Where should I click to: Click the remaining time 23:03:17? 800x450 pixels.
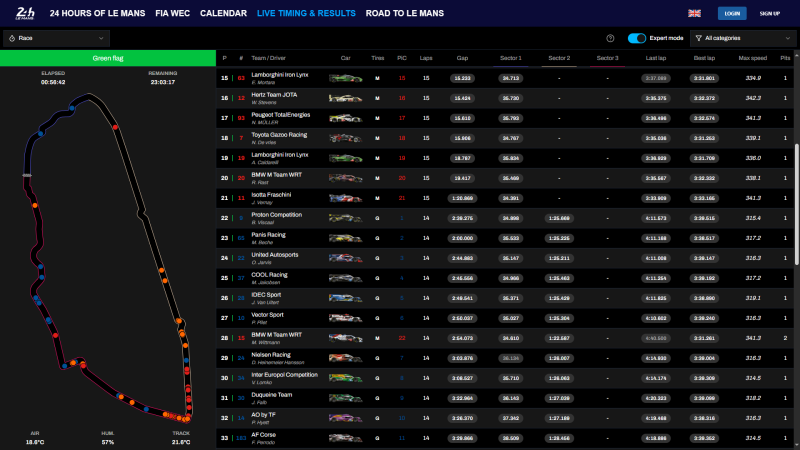163,82
